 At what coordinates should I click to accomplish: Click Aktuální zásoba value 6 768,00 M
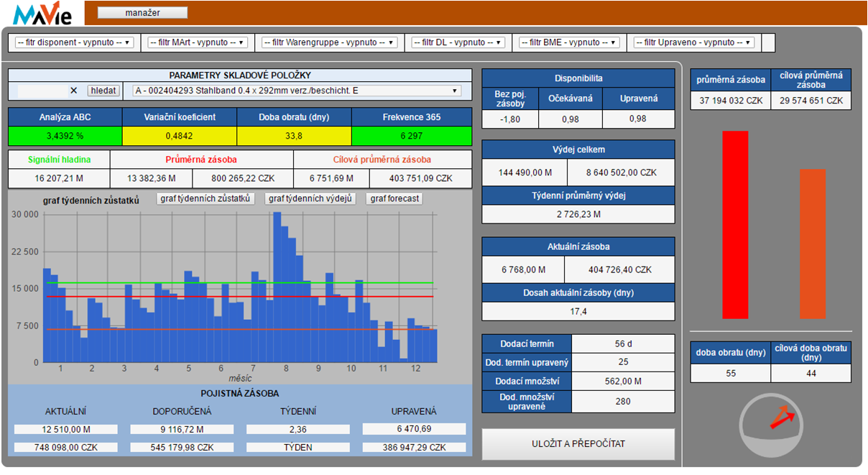pyautogui.click(x=523, y=269)
